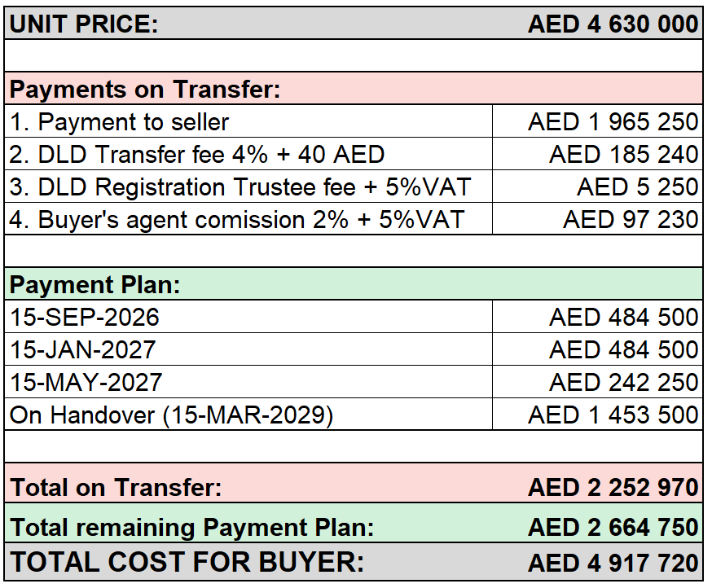This screenshot has height=588, width=712.
Task: Click the TOTAL COST FOR BUYER value
Action: [x=613, y=563]
